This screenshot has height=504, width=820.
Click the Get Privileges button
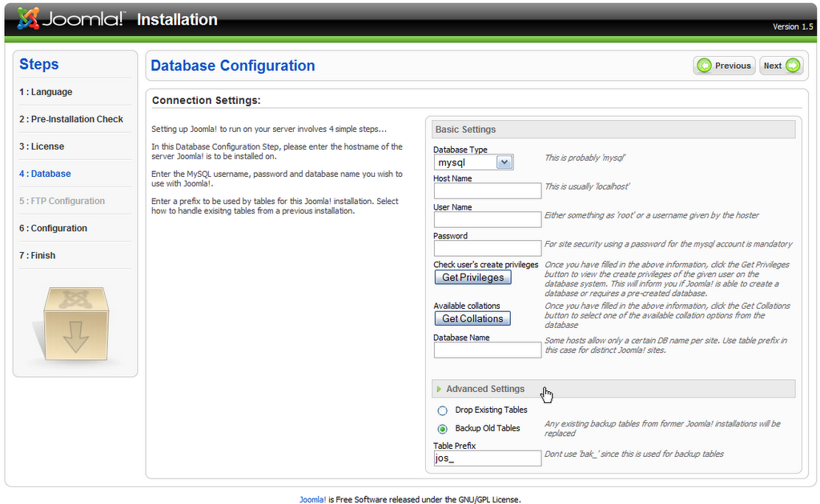[x=472, y=278]
